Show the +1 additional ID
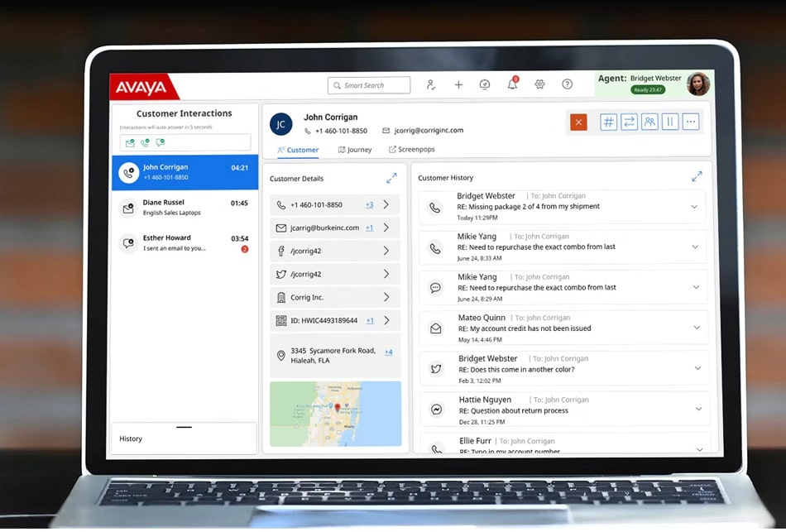Image resolution: width=786 pixels, height=532 pixels. tap(370, 320)
